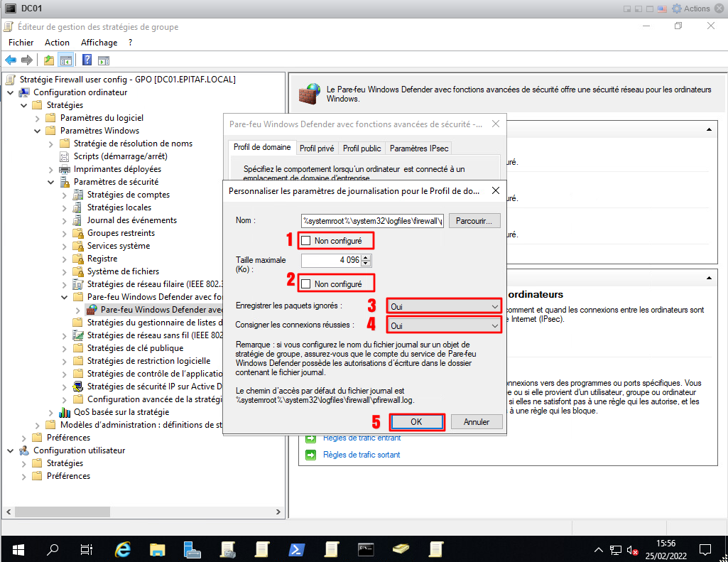The width and height of the screenshot is (728, 562).
Task: Switch to the Profil privé tab
Action: tap(316, 148)
